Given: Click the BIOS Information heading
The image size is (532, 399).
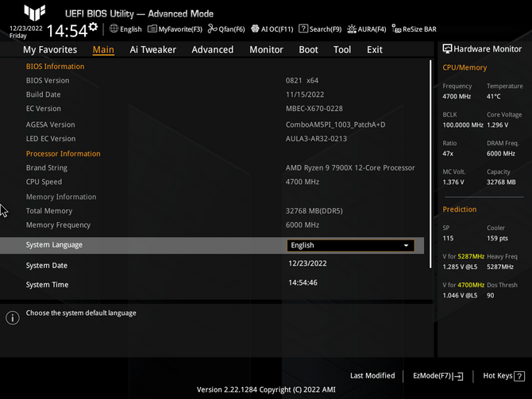Looking at the screenshot, I should [x=55, y=67].
